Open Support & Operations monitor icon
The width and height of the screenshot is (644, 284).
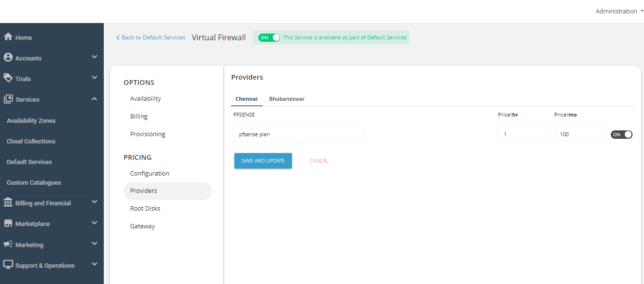(x=8, y=264)
